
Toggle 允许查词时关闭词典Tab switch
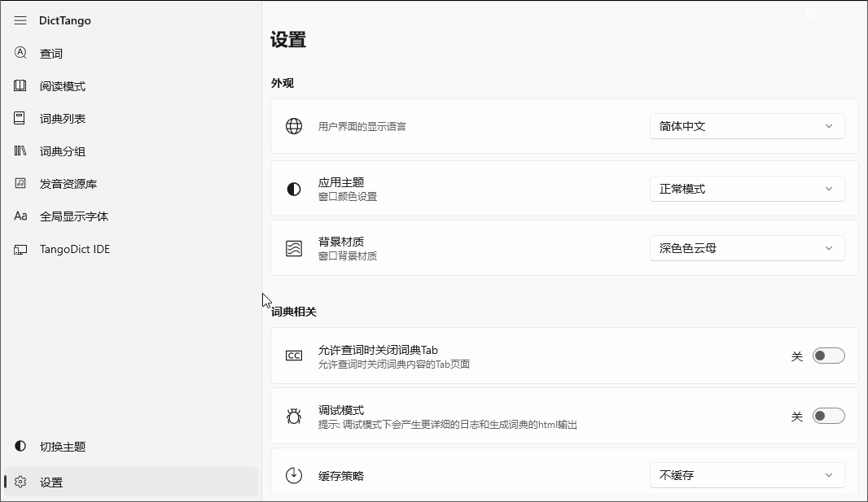(x=828, y=356)
